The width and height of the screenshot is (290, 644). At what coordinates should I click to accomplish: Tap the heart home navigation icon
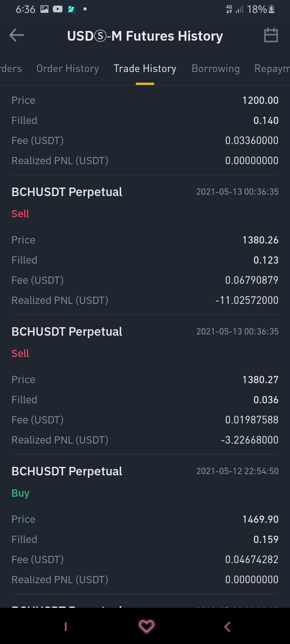pyautogui.click(x=146, y=626)
